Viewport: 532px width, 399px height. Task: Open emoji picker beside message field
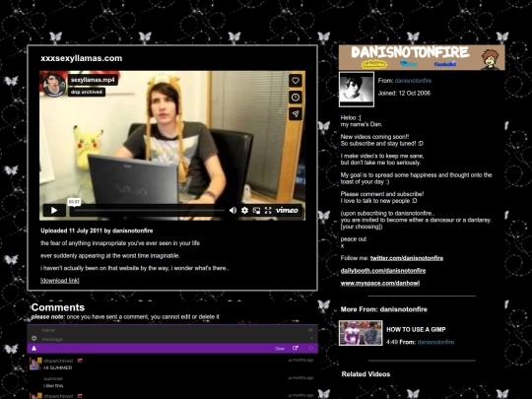(33, 338)
